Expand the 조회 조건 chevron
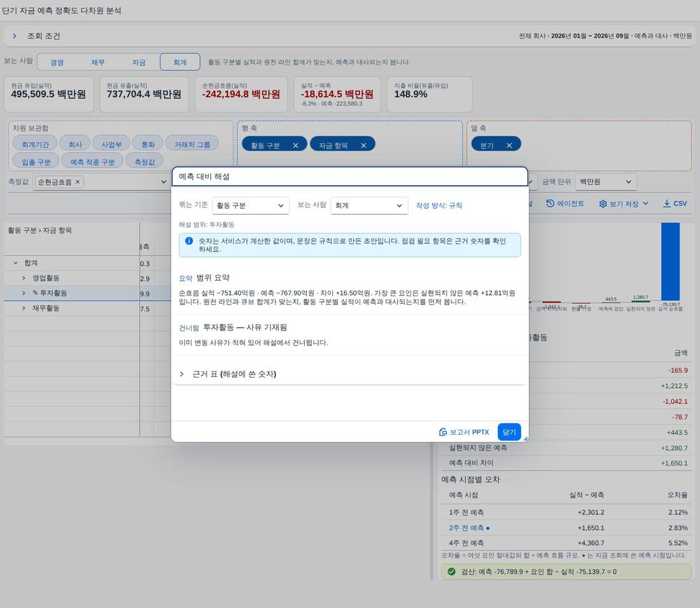This screenshot has width=700, height=608. pos(14,36)
